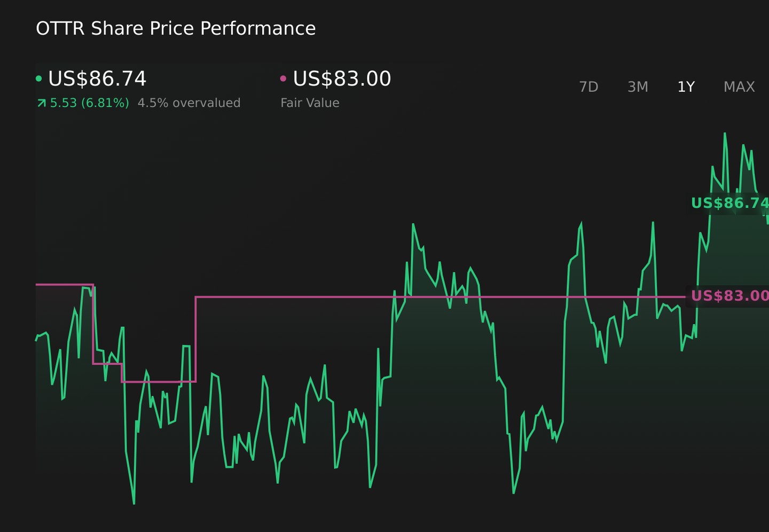Click the lowest dip of the green price line
Image resolution: width=769 pixels, height=532 pixels.
pos(134,503)
